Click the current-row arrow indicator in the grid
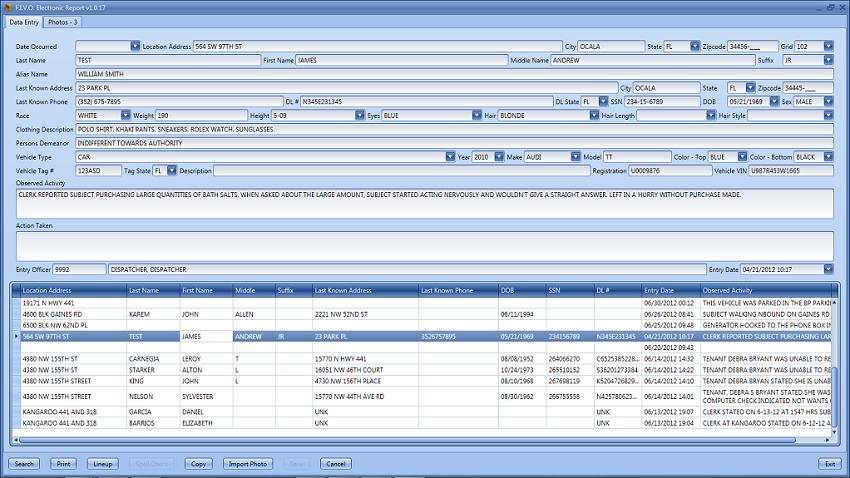This screenshot has height=478, width=850. pyautogui.click(x=15, y=337)
